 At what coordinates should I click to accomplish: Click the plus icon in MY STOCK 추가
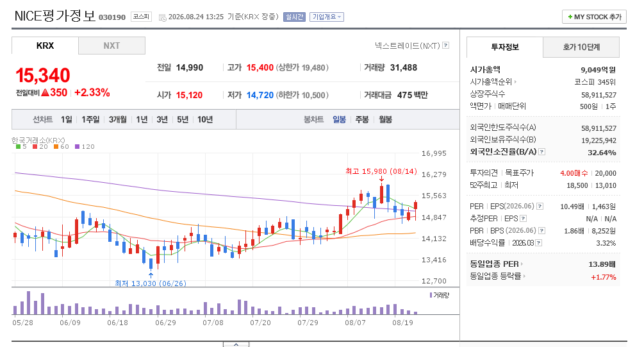pos(570,17)
